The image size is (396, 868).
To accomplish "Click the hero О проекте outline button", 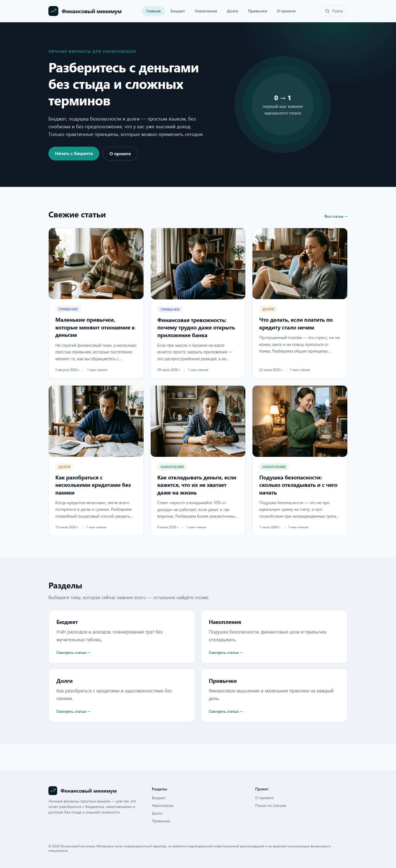I will 120,153.
